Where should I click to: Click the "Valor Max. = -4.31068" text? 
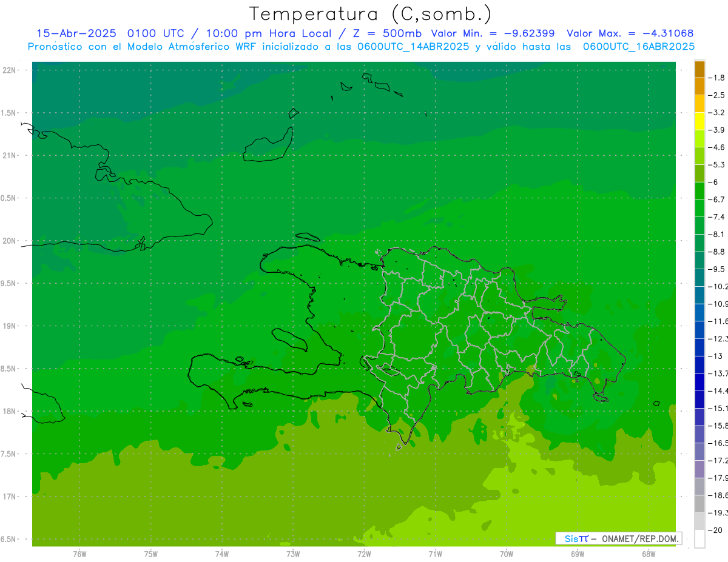[x=630, y=33]
